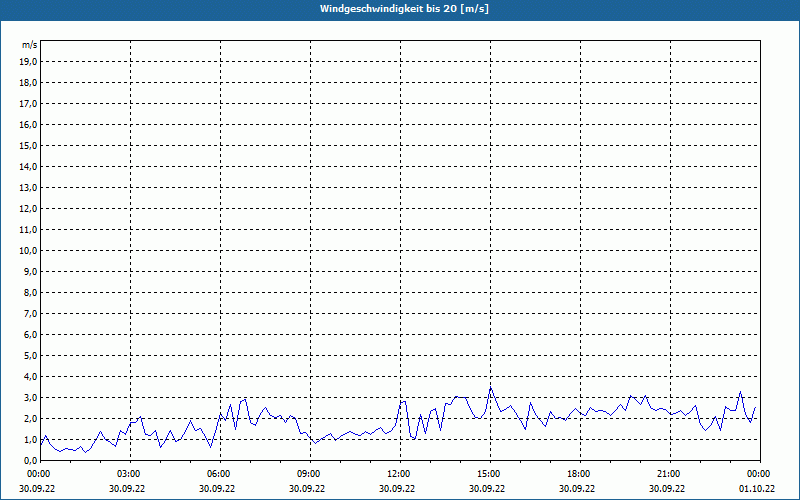Select the 13,0 y-axis label
This screenshot has height=500, width=800.
[30, 188]
